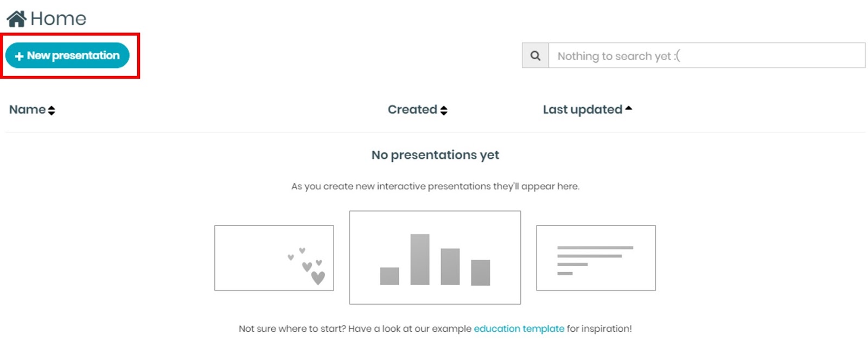Click the Created column sort arrows
Screen dimensions: 868x347
[444, 111]
